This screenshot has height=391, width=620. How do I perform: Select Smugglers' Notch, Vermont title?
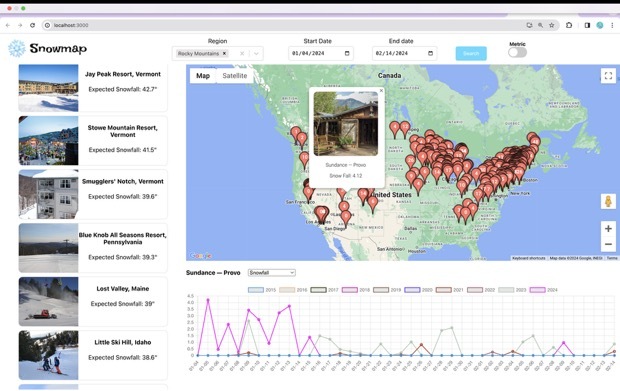tap(123, 181)
